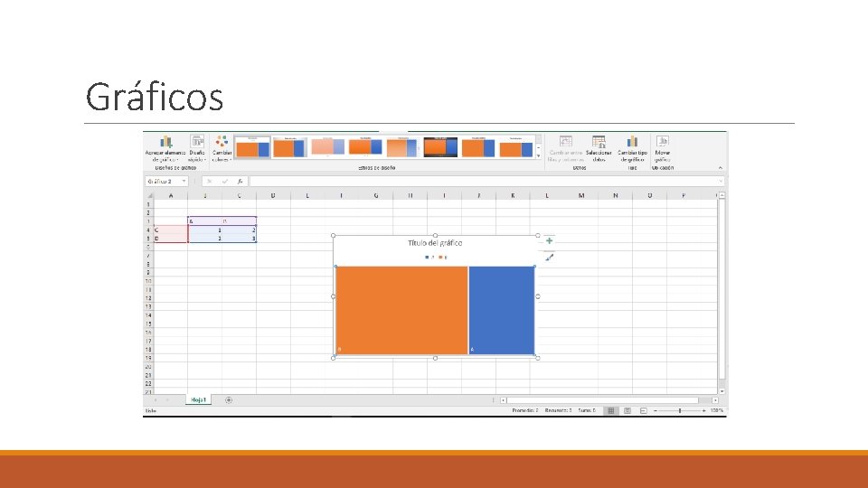Collapse the ribbon with the chevron
The height and width of the screenshot is (488, 868).
[721, 168]
